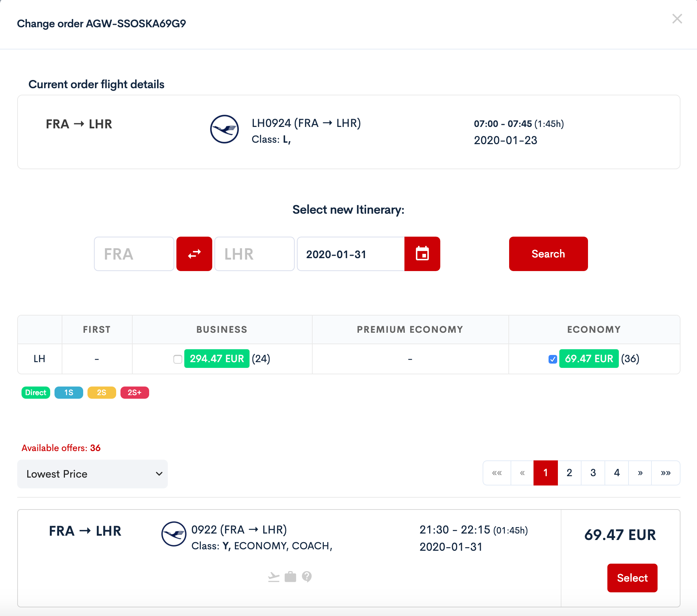Click the PREMIUM ECONOMY column header
Screen dimensions: 697x616
(x=410, y=330)
